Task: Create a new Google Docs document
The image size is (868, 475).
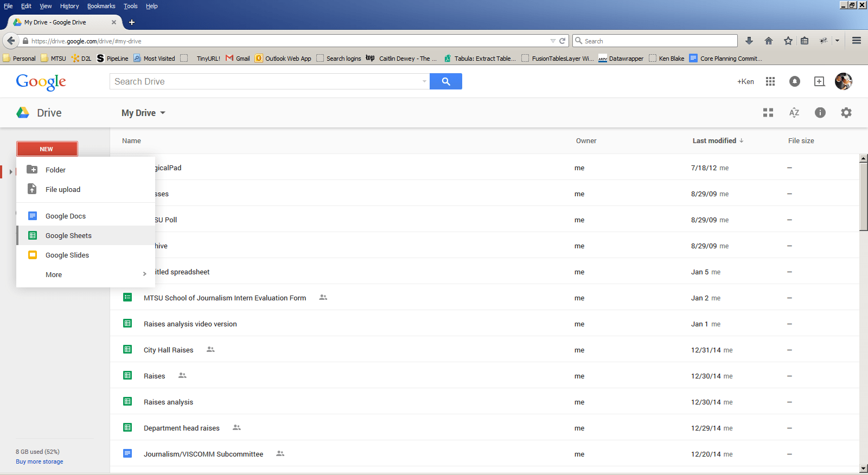Action: pyautogui.click(x=86, y=216)
